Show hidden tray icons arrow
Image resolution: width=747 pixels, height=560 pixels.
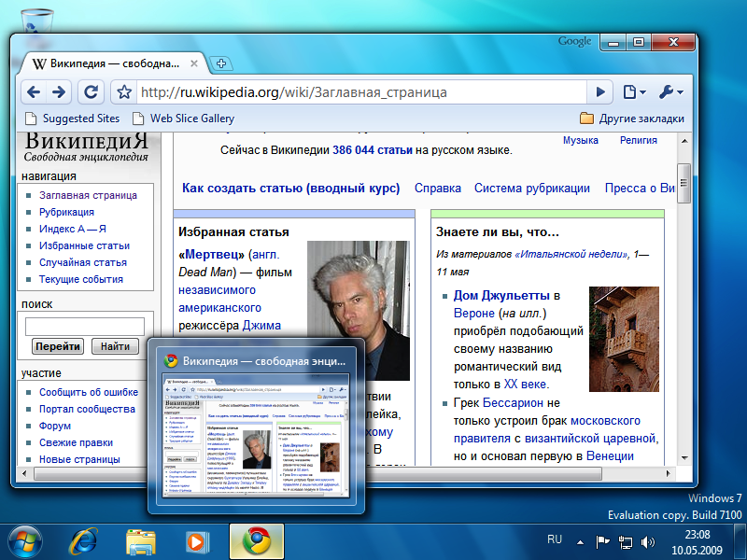point(580,542)
